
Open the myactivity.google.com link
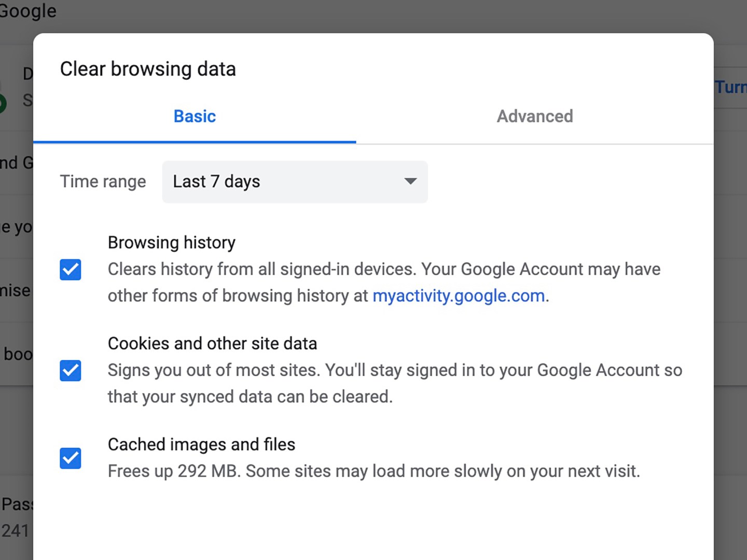[459, 296]
